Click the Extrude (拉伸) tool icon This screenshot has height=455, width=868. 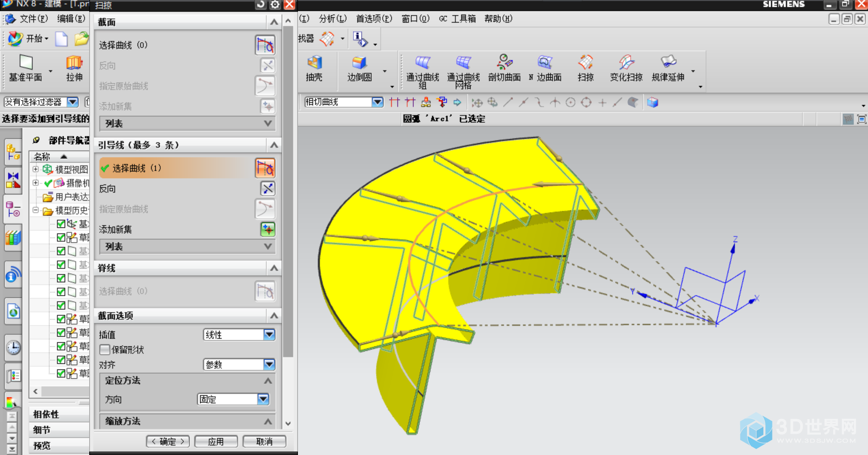click(x=74, y=63)
